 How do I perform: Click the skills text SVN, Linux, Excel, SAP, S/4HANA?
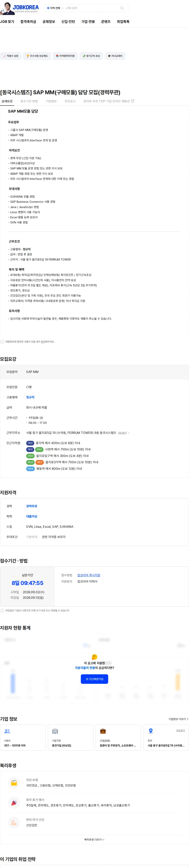50,527
